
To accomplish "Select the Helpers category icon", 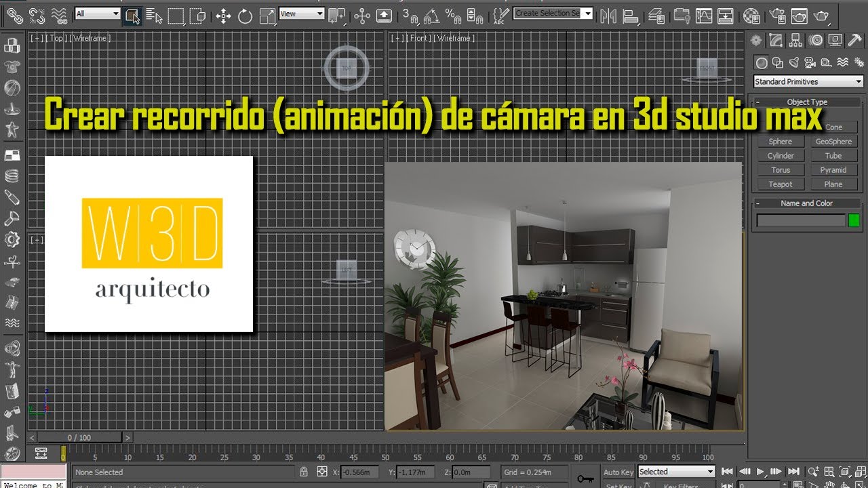I will coord(826,62).
